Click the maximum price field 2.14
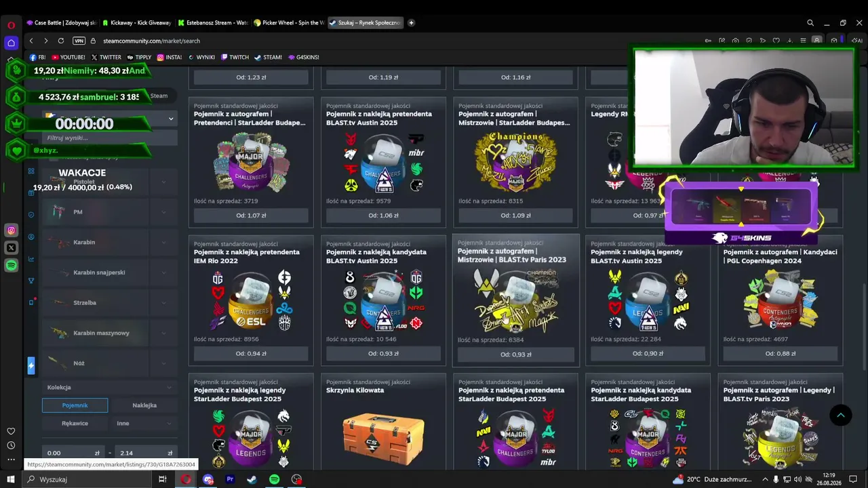Screen dimensions: 868x488 [146, 453]
